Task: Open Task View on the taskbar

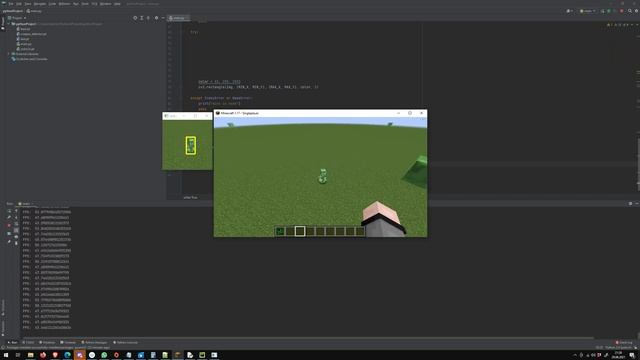Action: pyautogui.click(x=18, y=355)
